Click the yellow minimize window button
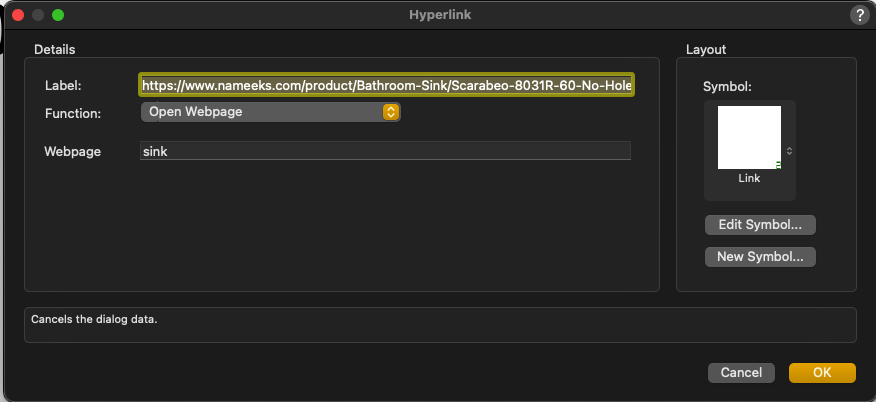Image resolution: width=876 pixels, height=402 pixels. coord(38,15)
